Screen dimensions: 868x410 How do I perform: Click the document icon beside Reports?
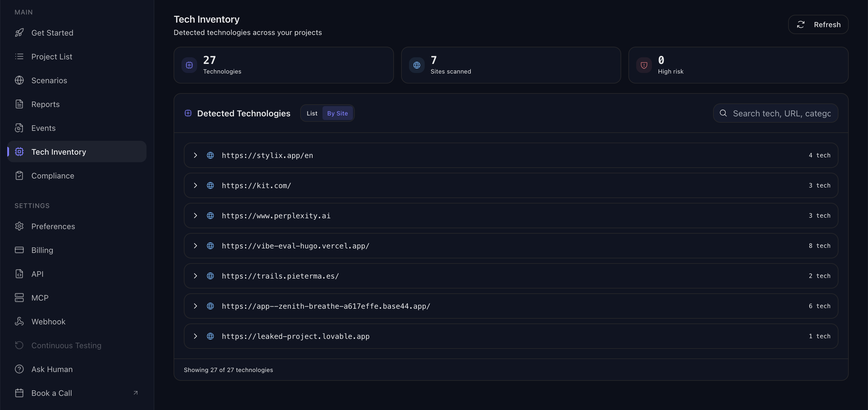click(x=19, y=104)
